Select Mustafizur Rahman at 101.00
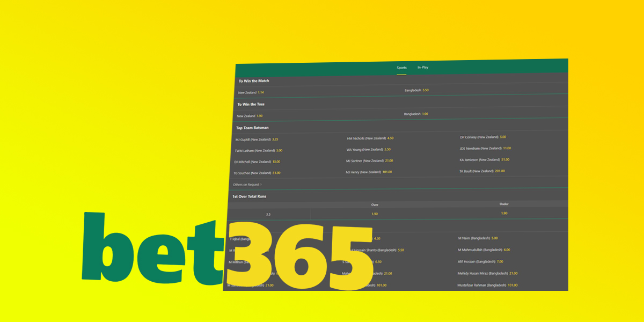Image resolution: width=644 pixels, height=322 pixels. [x=487, y=285]
